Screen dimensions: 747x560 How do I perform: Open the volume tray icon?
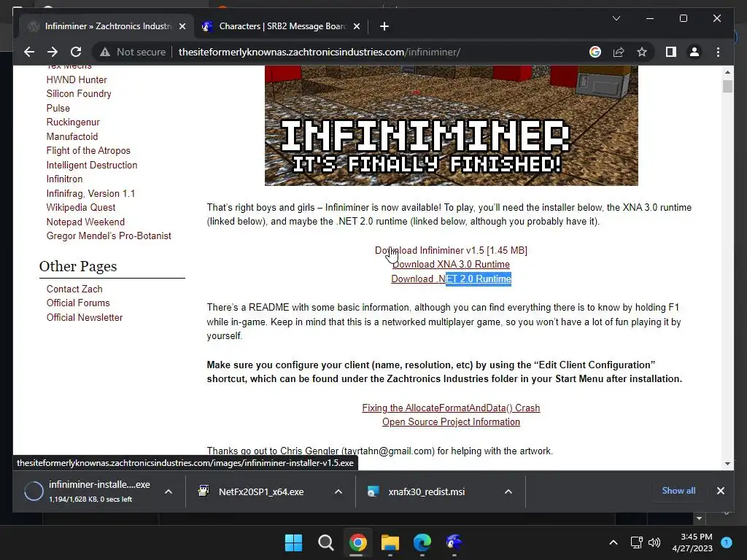pyautogui.click(x=654, y=542)
